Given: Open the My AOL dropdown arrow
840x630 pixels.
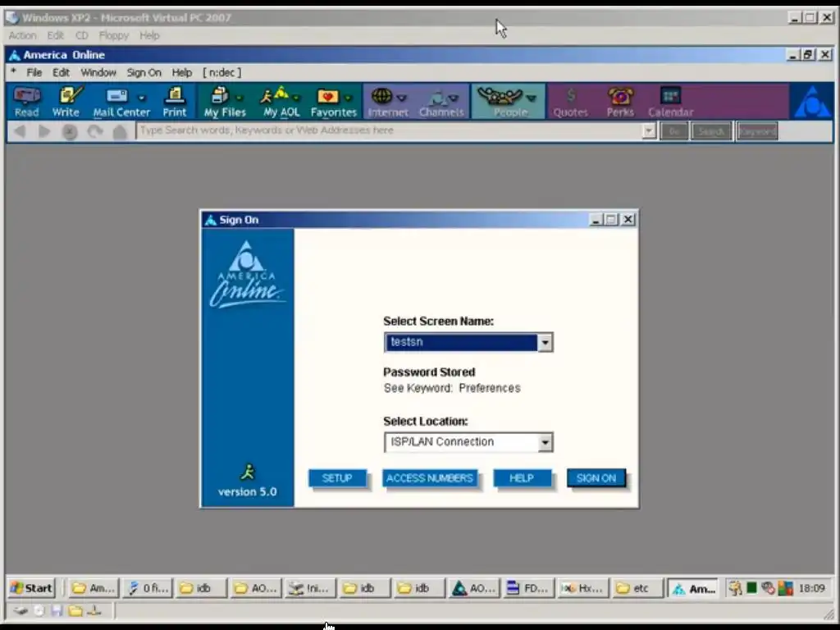Looking at the screenshot, I should 295,98.
